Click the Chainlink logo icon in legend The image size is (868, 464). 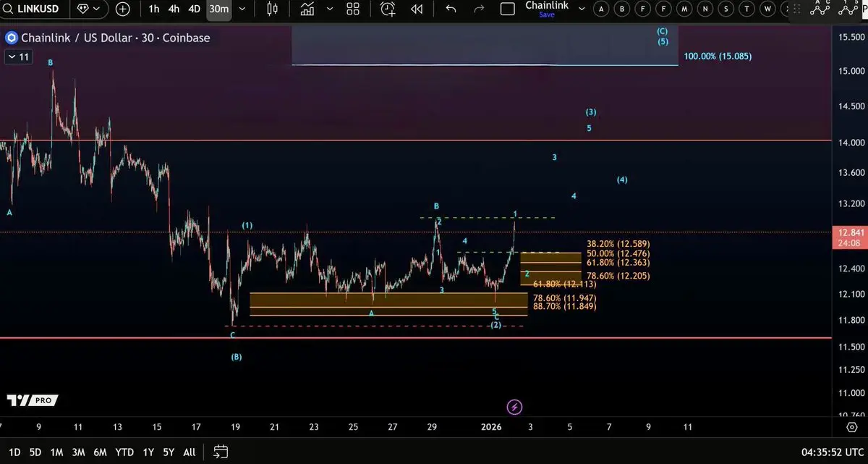11,38
